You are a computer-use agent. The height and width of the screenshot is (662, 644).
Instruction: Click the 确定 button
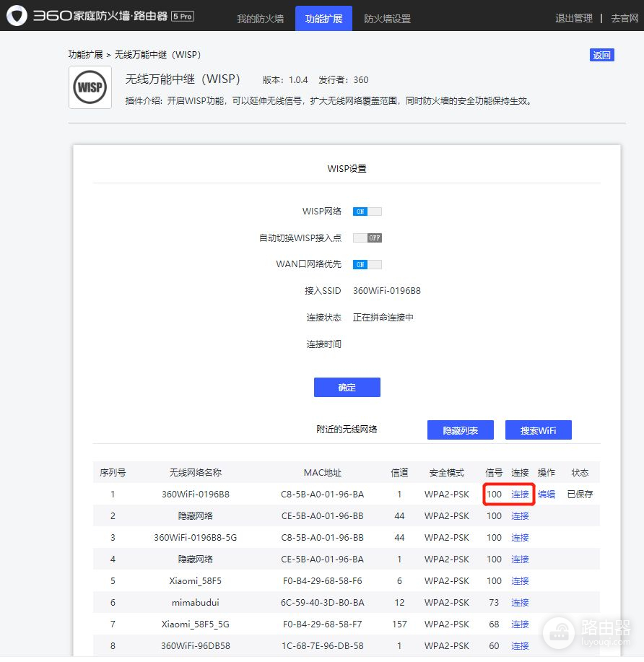click(x=347, y=388)
